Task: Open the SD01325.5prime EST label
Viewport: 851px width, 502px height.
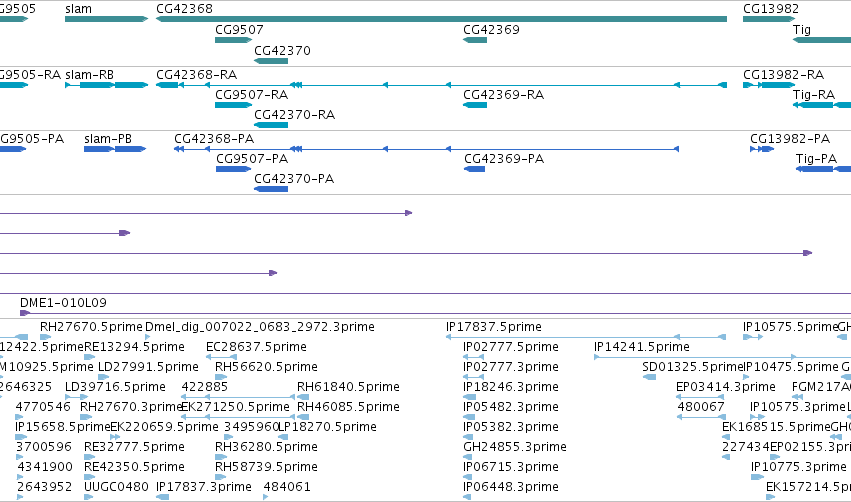Action: point(693,367)
